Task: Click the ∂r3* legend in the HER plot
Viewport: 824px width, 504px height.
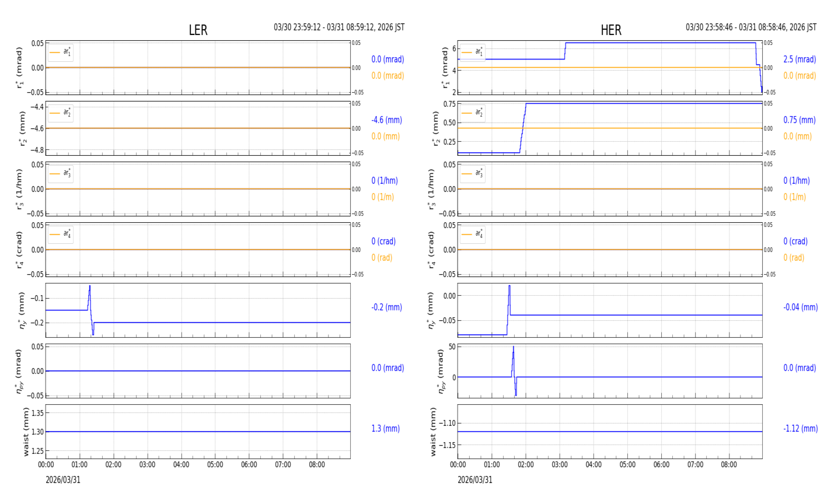Action: (x=473, y=174)
